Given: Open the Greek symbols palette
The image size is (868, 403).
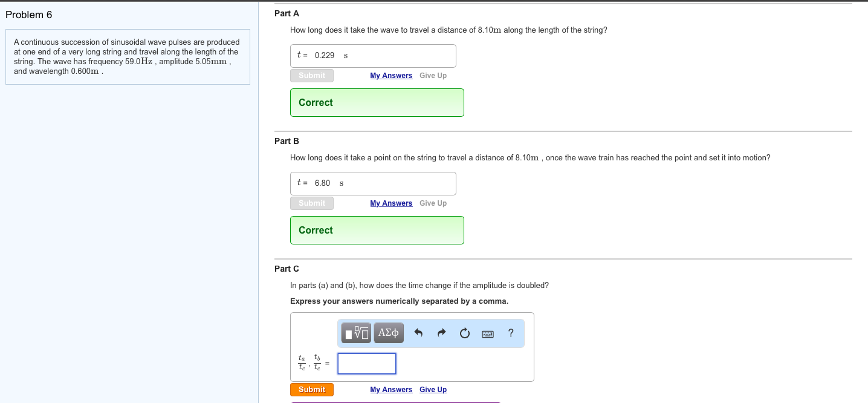Looking at the screenshot, I should [x=389, y=333].
